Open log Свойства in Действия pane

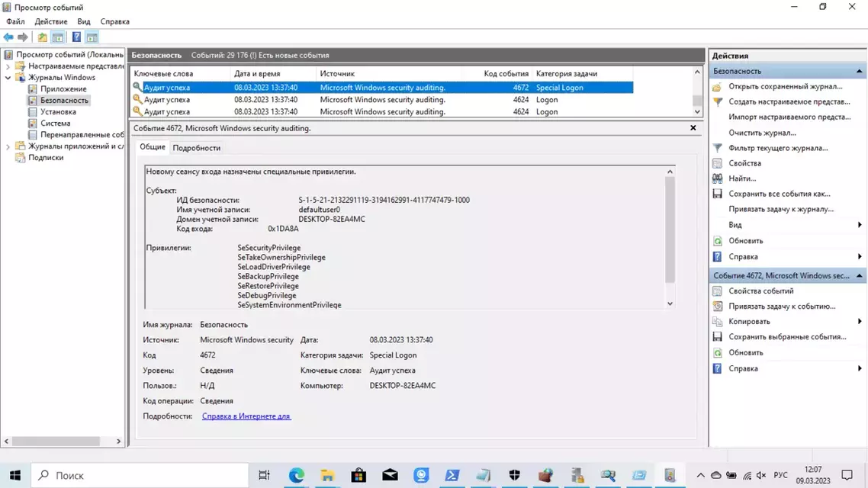744,163
